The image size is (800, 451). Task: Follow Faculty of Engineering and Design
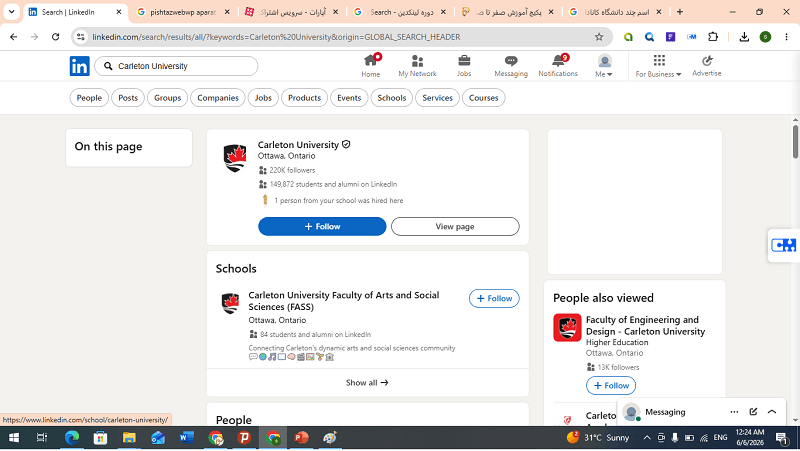(611, 386)
